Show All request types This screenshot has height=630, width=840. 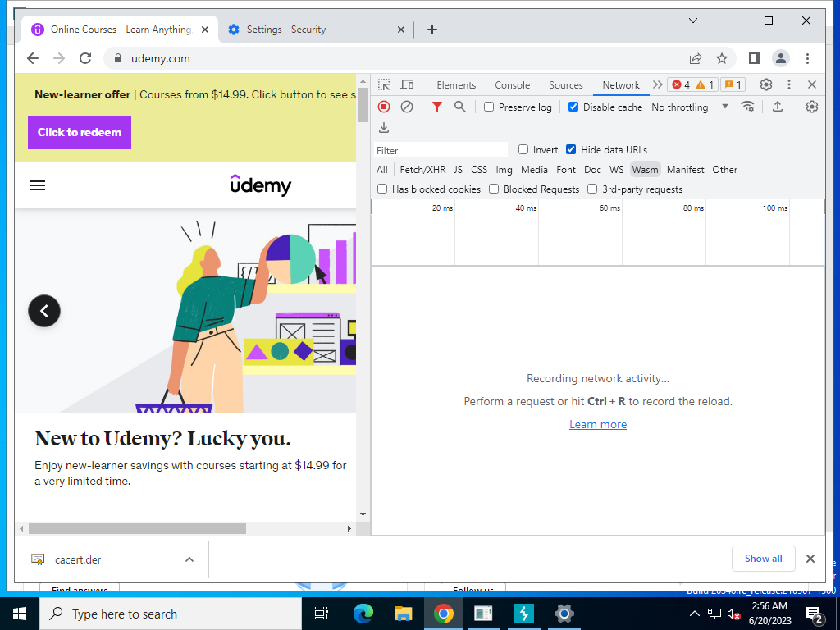382,169
